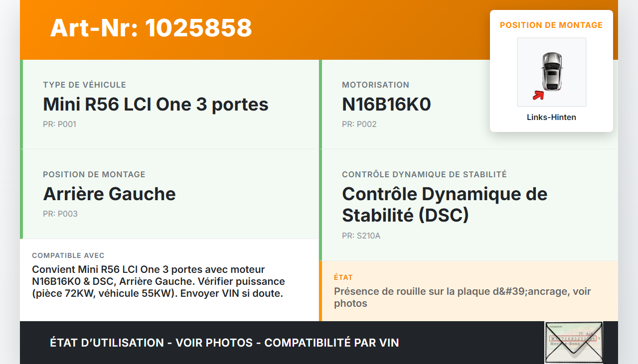The width and height of the screenshot is (638, 364).
Task: Select the N16B16K0 motorisation value
Action: (386, 104)
